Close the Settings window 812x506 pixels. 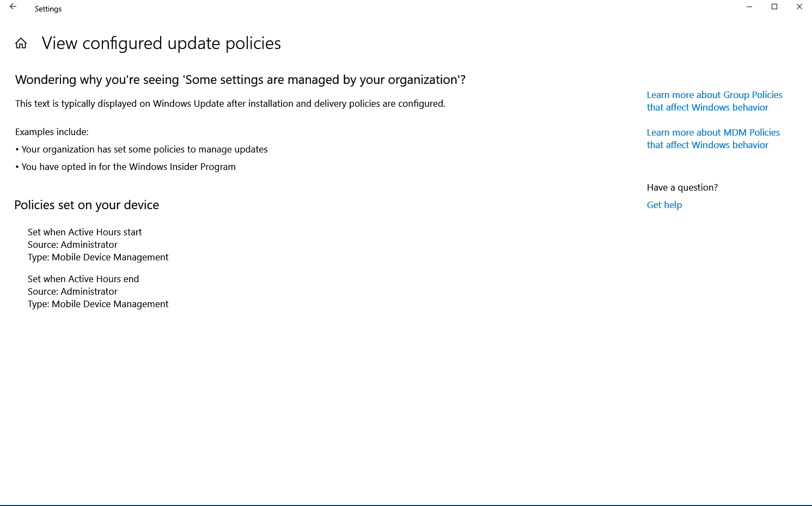coord(799,7)
